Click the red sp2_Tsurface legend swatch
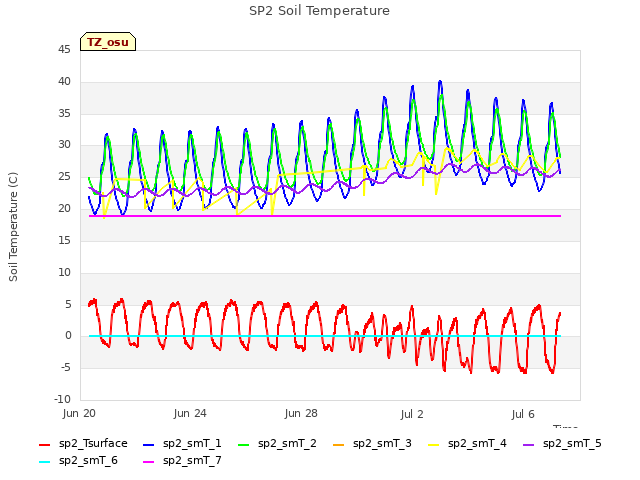 coord(44,444)
